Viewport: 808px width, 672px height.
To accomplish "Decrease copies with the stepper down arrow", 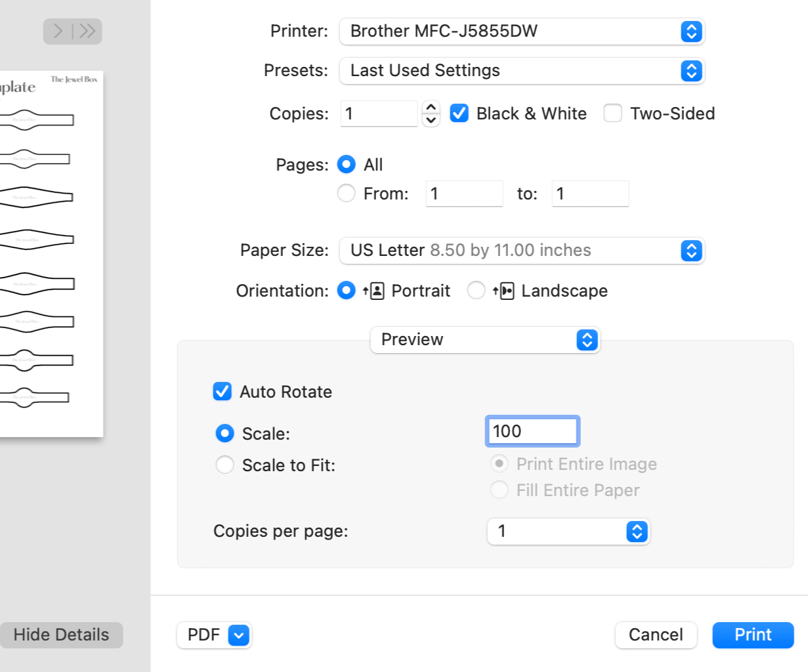I will point(431,120).
